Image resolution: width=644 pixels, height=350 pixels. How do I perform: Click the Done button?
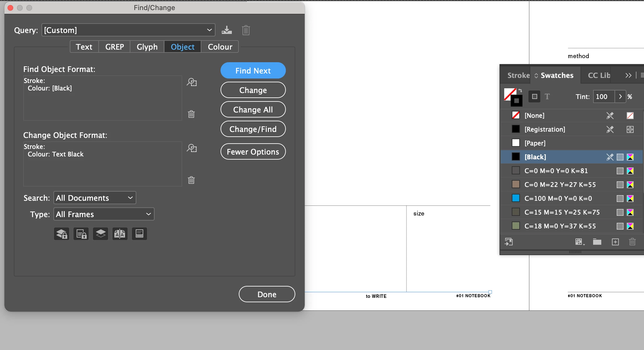click(267, 294)
